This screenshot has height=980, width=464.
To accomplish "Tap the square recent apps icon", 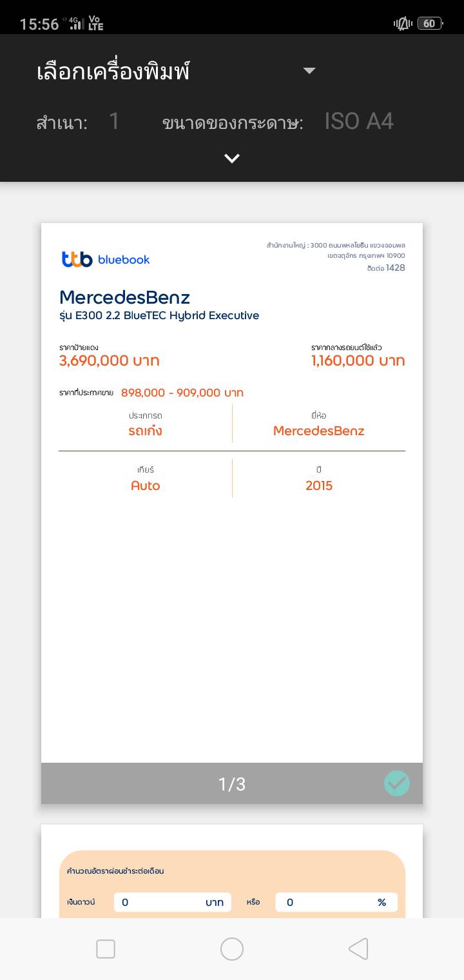I will coord(106,949).
